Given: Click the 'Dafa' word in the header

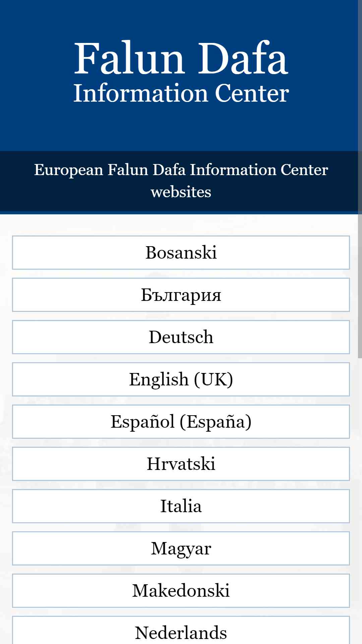Looking at the screenshot, I should pyautogui.click(x=243, y=58).
